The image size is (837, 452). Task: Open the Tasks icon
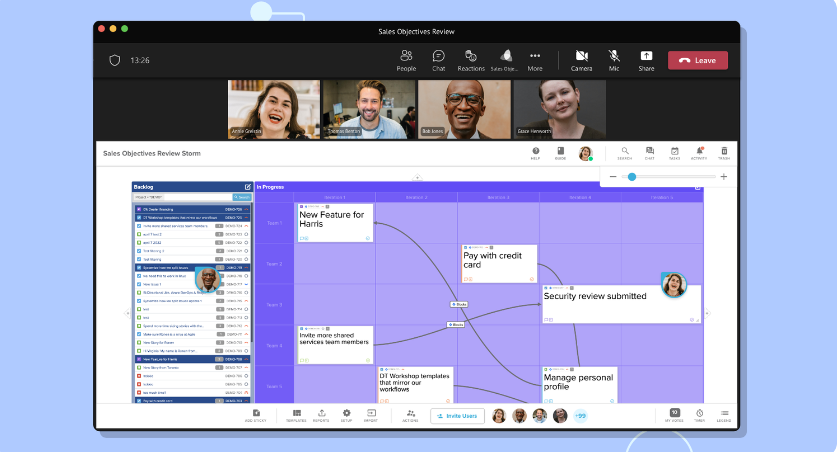click(675, 153)
